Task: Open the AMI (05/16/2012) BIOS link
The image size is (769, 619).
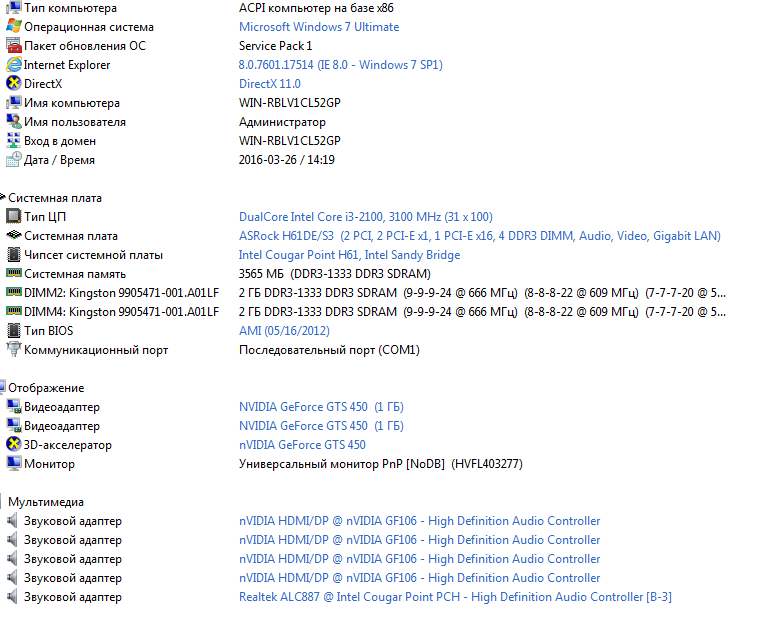Action: point(282,331)
